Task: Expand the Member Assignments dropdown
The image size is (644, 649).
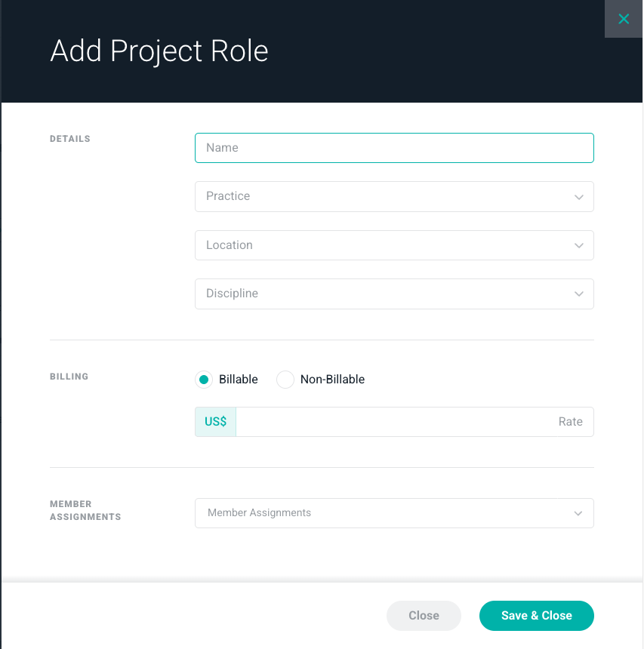Action: click(x=394, y=513)
